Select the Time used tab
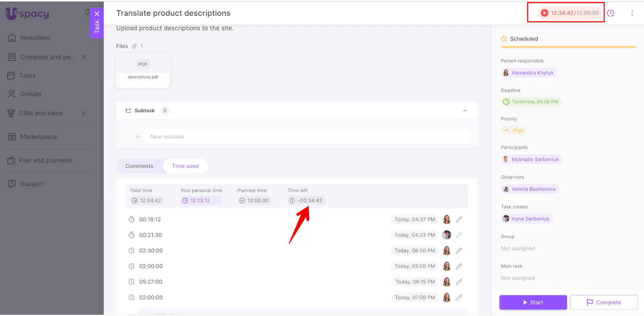 (x=185, y=166)
